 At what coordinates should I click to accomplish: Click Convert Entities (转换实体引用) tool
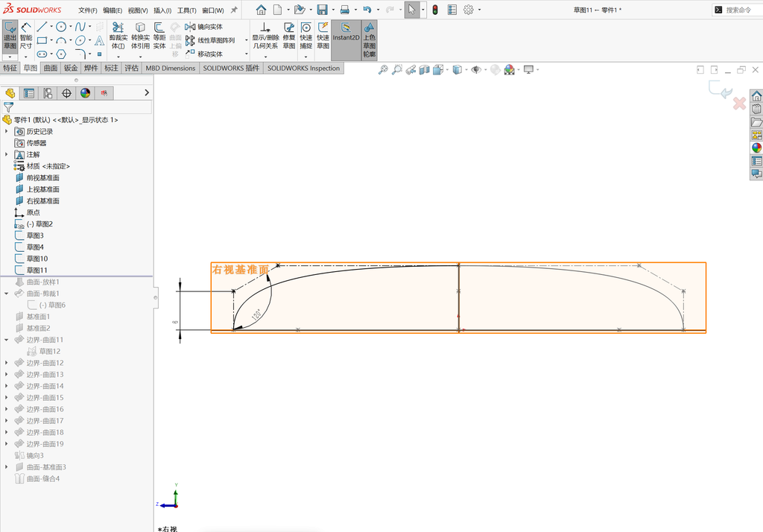click(140, 36)
